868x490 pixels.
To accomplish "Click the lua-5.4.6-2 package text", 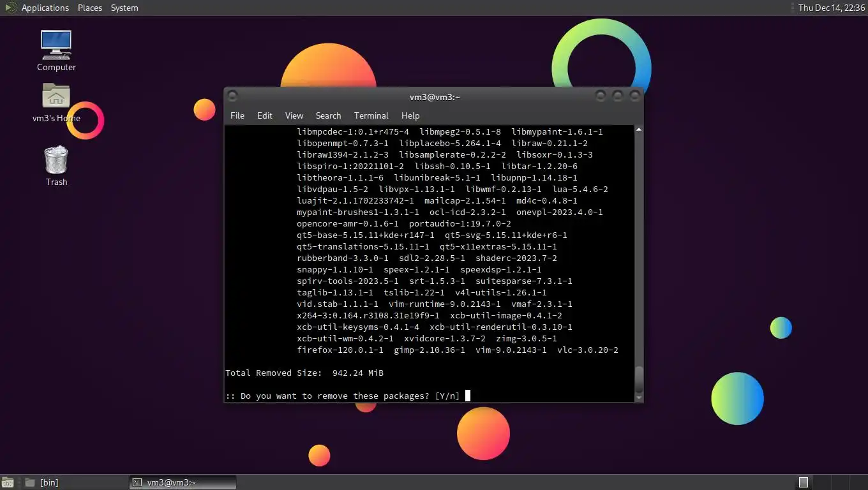I will click(580, 189).
